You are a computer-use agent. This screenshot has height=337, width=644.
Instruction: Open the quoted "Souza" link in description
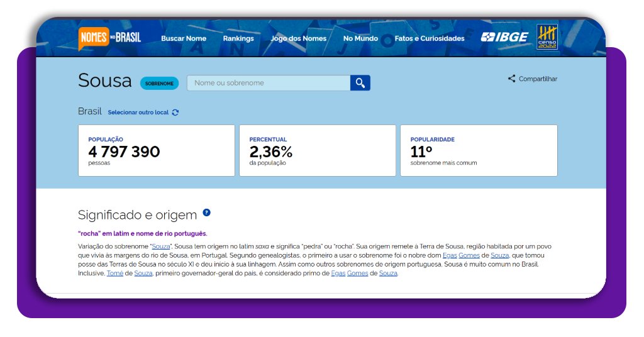click(161, 246)
